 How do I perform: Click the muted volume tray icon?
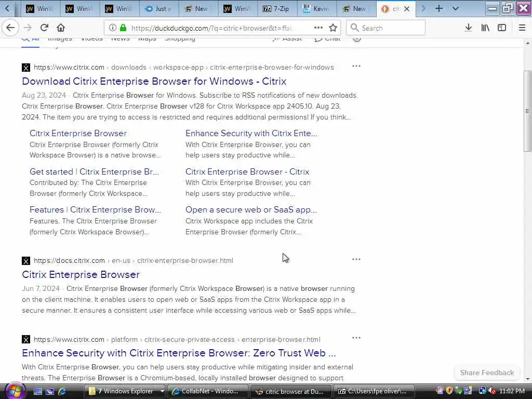tap(493, 391)
